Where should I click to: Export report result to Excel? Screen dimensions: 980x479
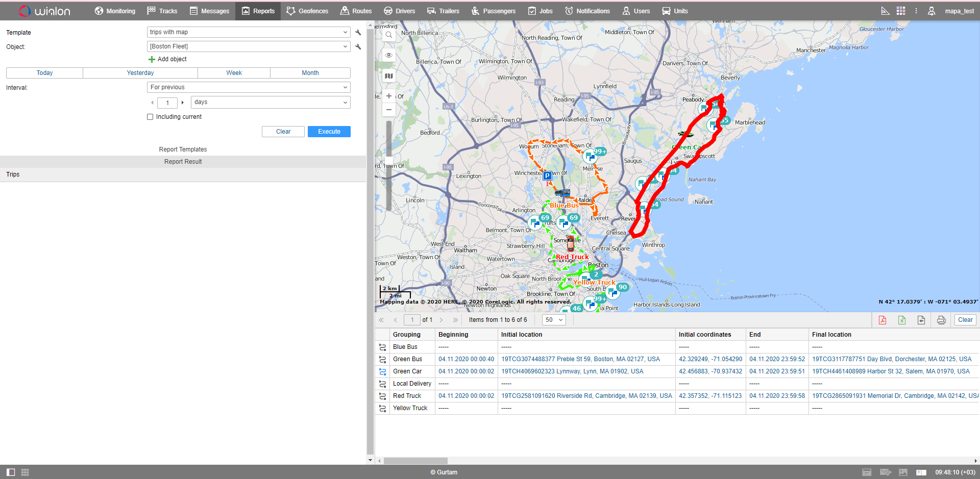coord(902,320)
